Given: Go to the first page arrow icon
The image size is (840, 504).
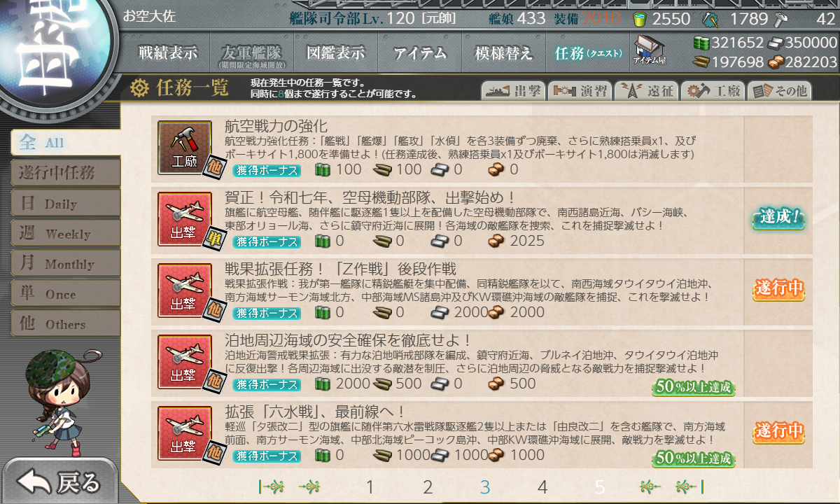Looking at the screenshot, I should (270, 486).
